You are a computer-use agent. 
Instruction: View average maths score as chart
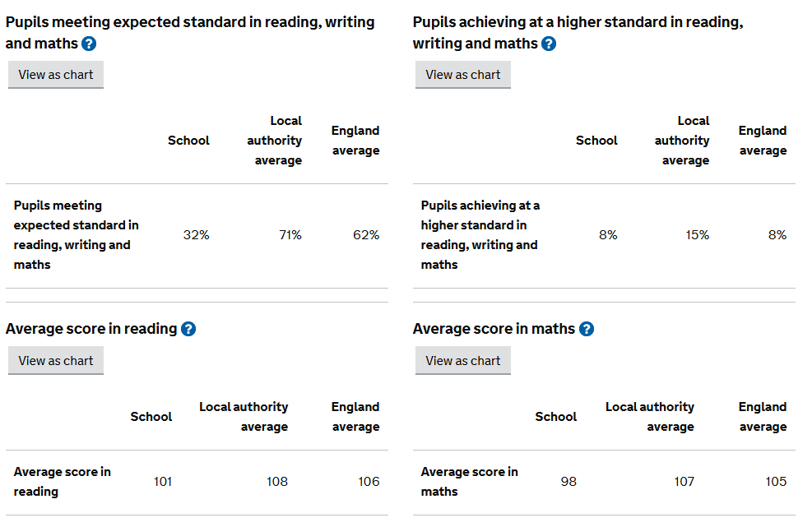[462, 361]
